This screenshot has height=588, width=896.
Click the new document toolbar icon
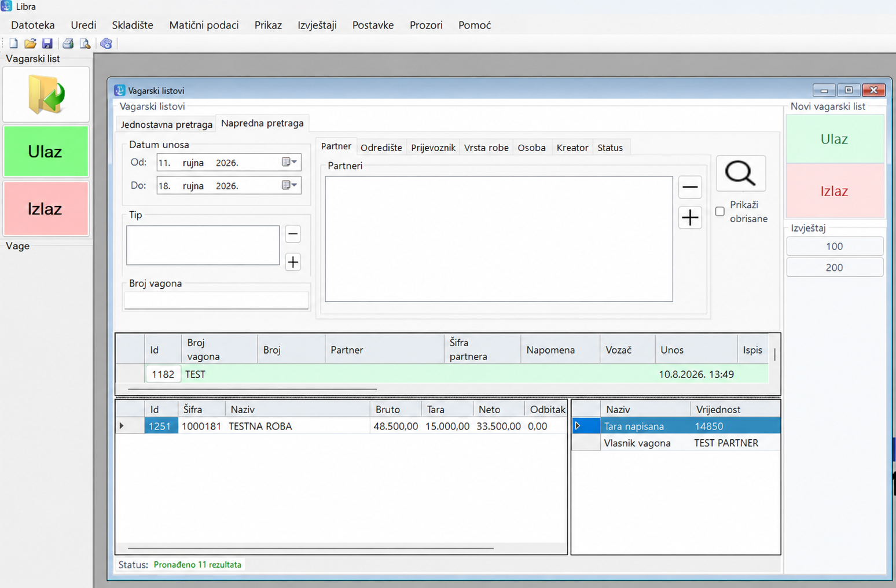[13, 43]
